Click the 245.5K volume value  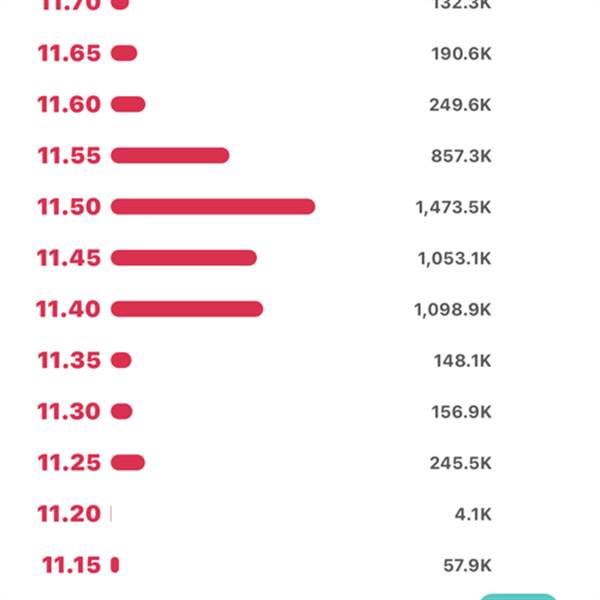460,463
